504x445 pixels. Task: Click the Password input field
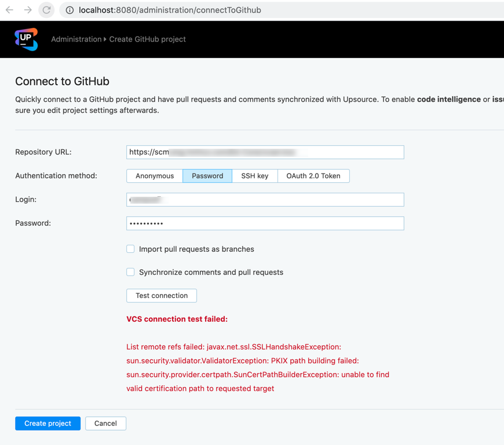(265, 223)
